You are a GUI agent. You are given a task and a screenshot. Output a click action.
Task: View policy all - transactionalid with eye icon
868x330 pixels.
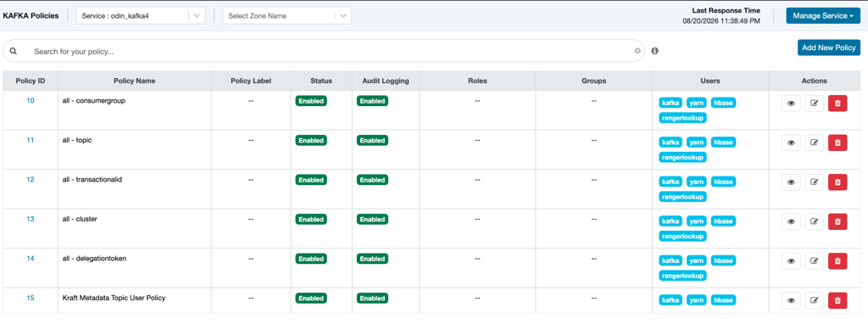point(791,182)
